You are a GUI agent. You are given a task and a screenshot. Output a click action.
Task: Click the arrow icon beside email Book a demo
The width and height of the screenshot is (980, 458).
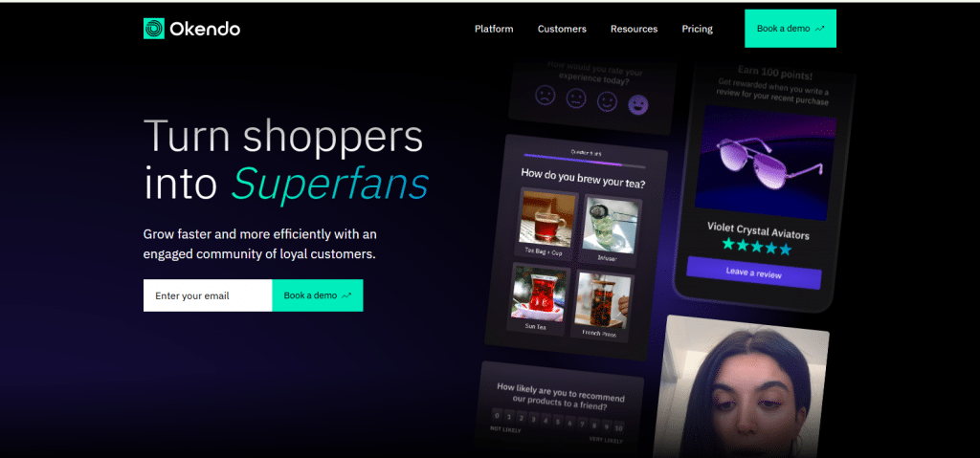tap(346, 295)
